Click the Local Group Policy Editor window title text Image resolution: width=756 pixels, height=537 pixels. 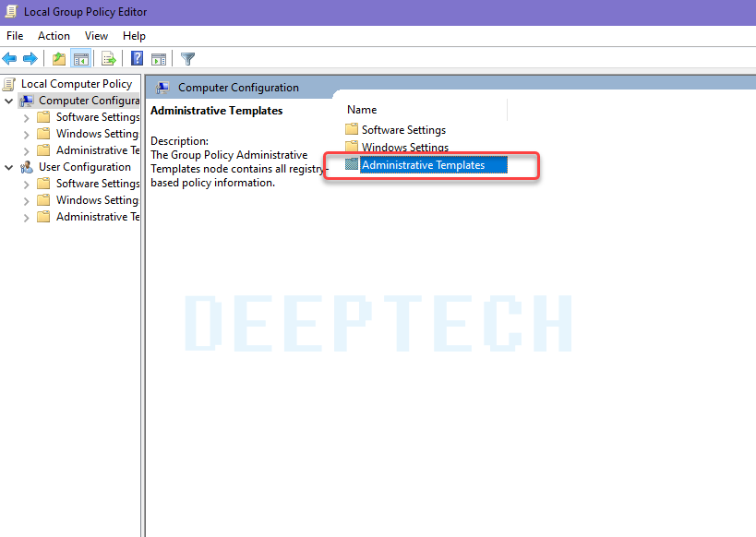pyautogui.click(x=85, y=12)
